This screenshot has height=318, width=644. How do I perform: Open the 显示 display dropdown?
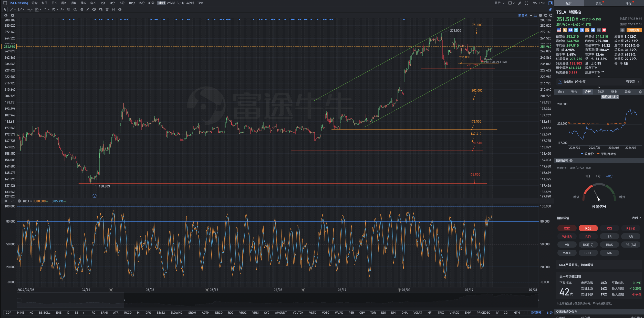[499, 3]
